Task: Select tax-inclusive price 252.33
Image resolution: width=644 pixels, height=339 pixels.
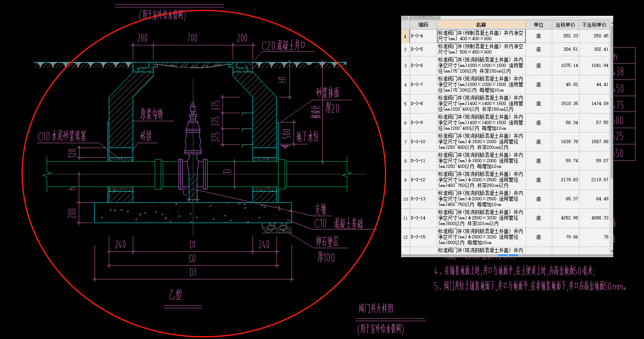Action: 565,36
